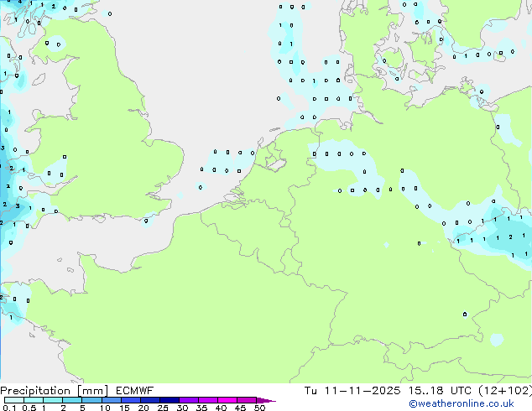Click the legend label 30
This screenshot has height=411, width=532.
coord(182,408)
